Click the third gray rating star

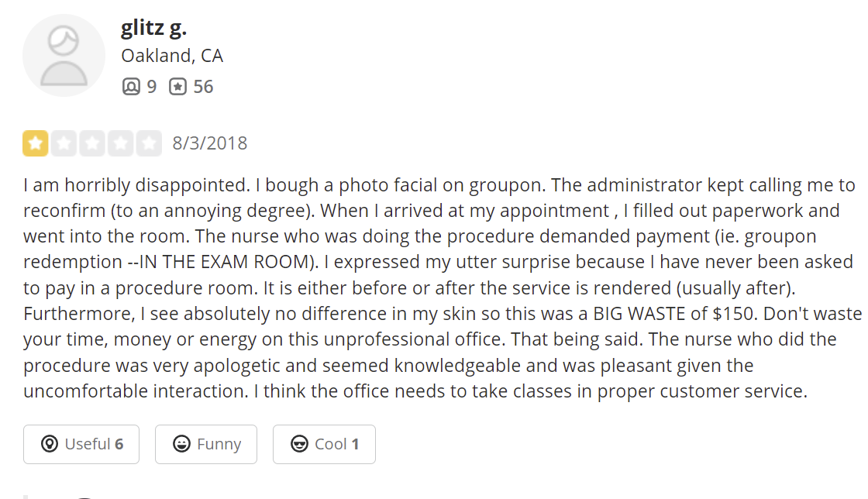click(x=92, y=143)
